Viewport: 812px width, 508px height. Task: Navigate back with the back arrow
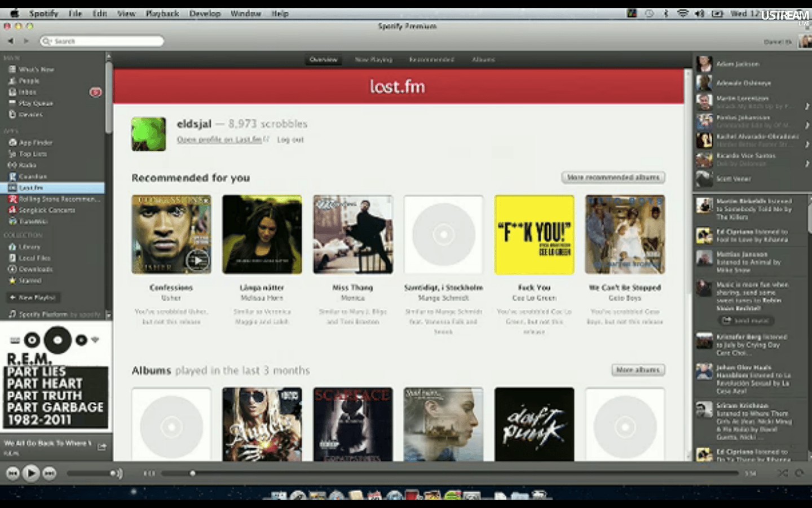[11, 41]
